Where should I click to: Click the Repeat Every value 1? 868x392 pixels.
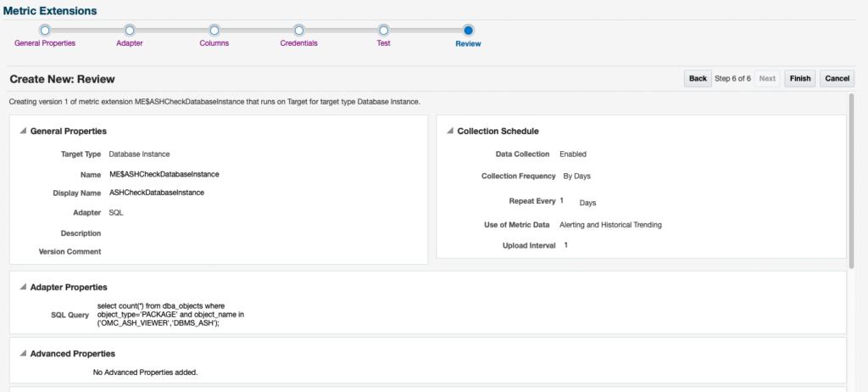click(x=562, y=201)
